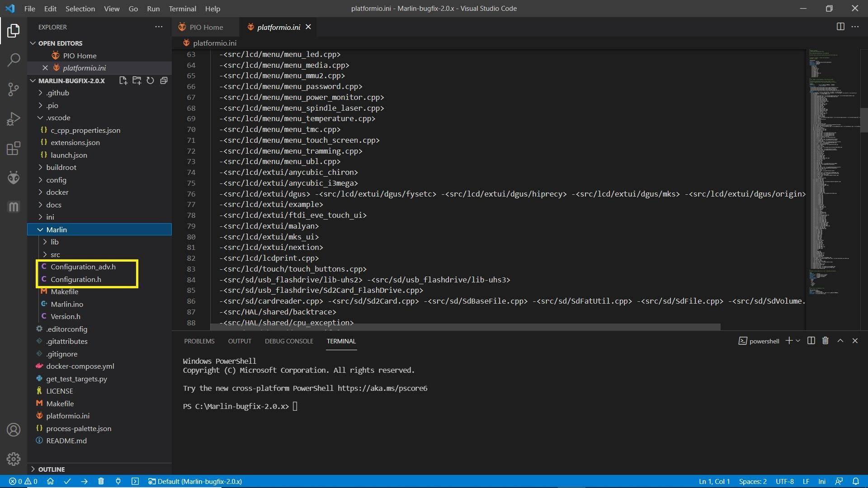Close the bottom terminal panel
The height and width of the screenshot is (488, 868).
855,341
